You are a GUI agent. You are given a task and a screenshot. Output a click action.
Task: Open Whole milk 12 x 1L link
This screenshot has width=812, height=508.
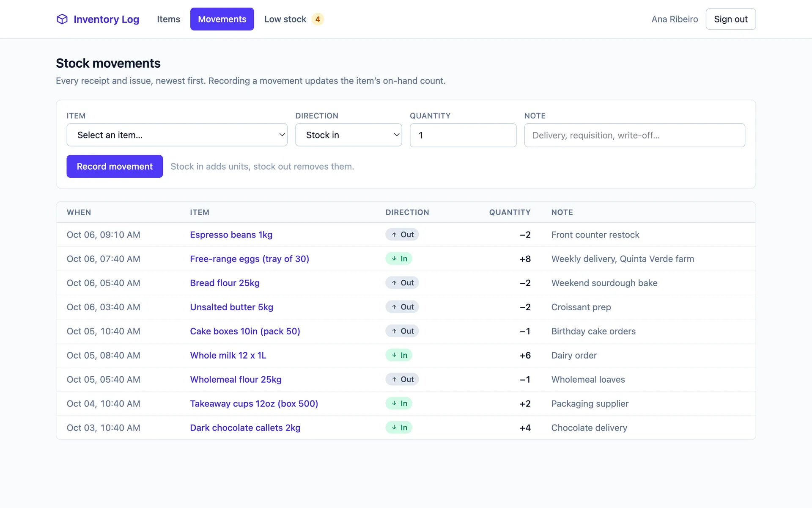[228, 355]
